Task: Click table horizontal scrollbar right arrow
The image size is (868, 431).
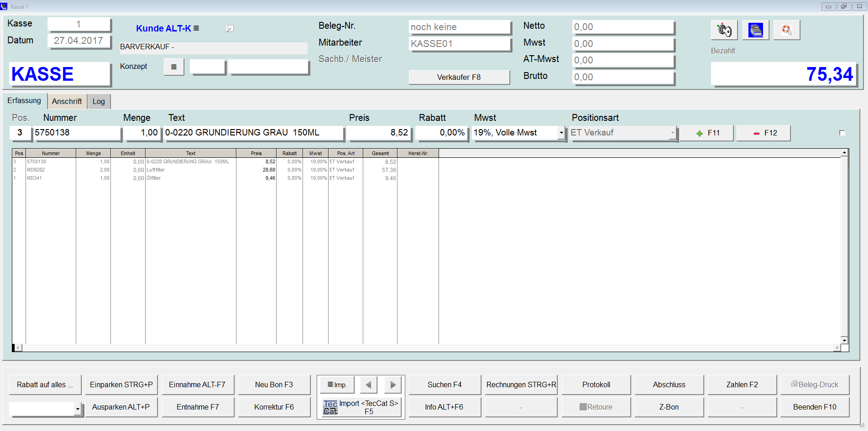Action: click(x=837, y=348)
